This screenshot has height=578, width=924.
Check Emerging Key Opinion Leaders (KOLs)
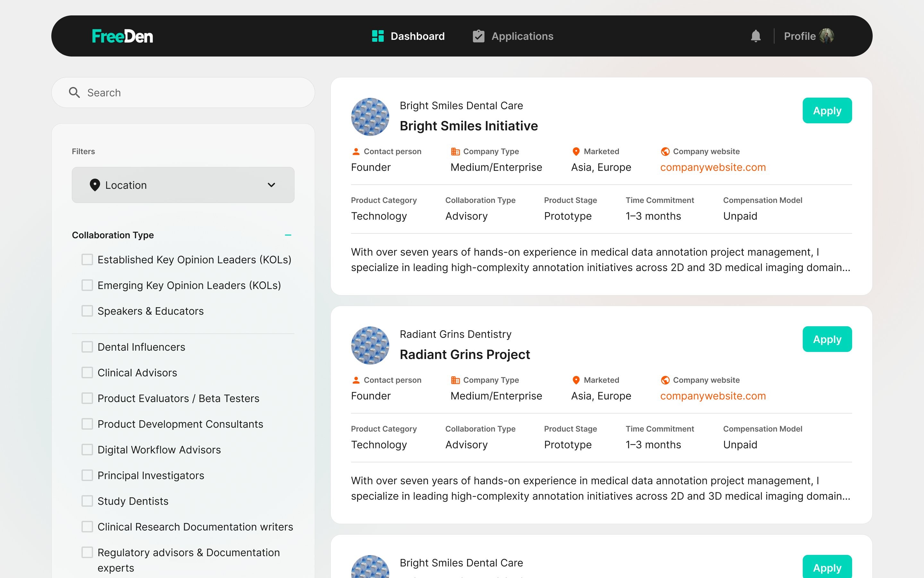click(87, 285)
